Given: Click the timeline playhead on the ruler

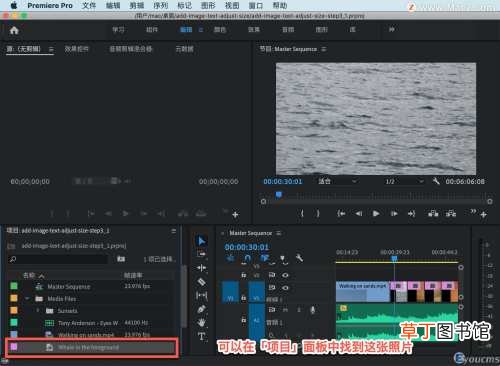Looking at the screenshot, I should pyautogui.click(x=394, y=258).
